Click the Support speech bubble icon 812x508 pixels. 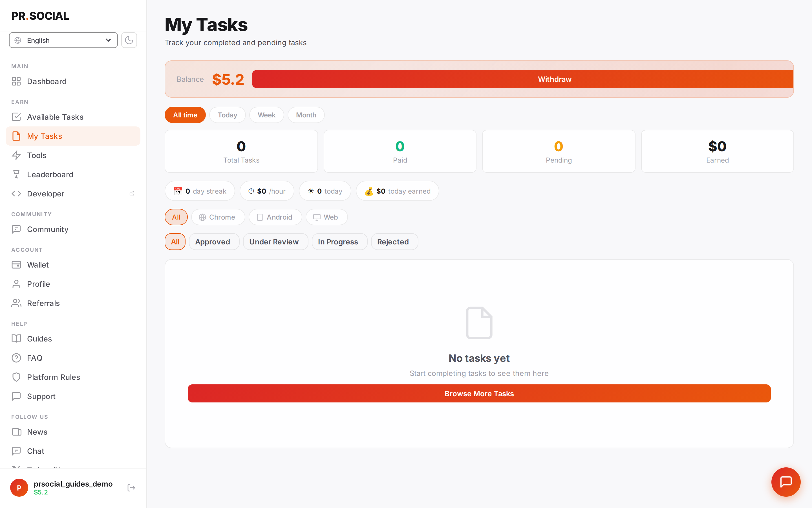click(16, 396)
